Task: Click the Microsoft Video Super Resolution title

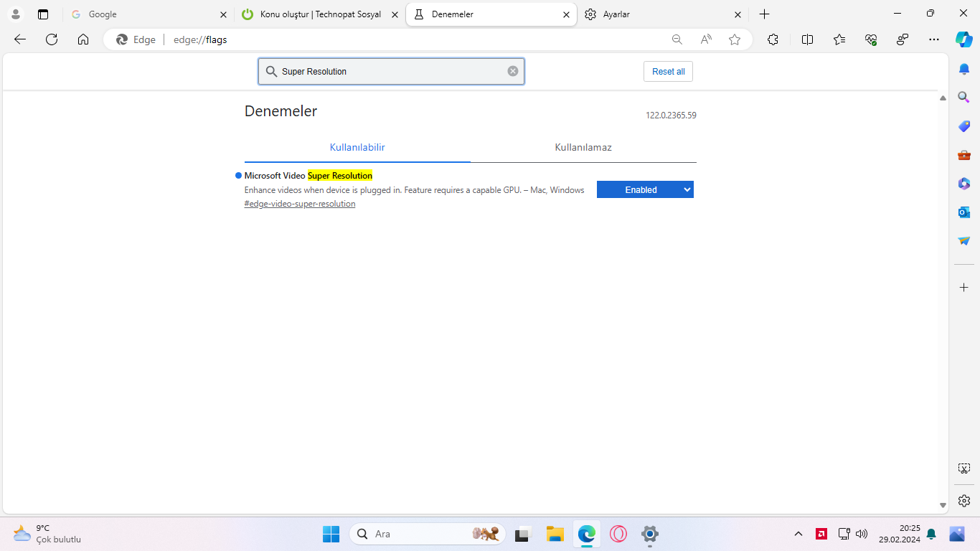Action: [x=308, y=176]
